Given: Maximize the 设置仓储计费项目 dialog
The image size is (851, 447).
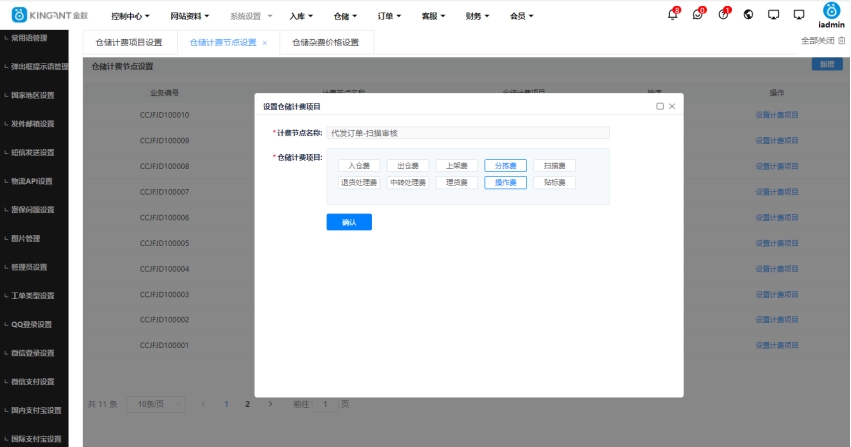Looking at the screenshot, I should click(x=660, y=106).
